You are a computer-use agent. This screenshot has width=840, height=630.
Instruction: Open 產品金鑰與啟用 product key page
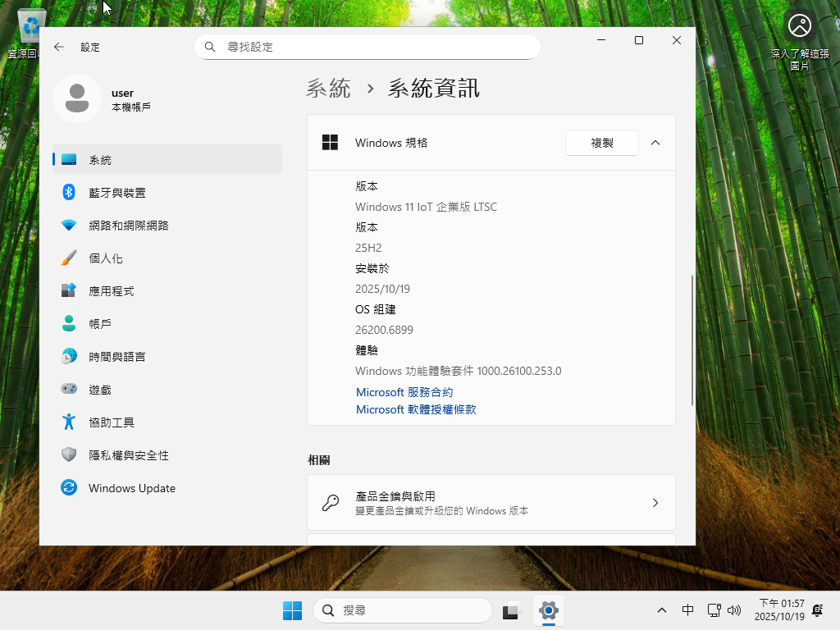[491, 503]
